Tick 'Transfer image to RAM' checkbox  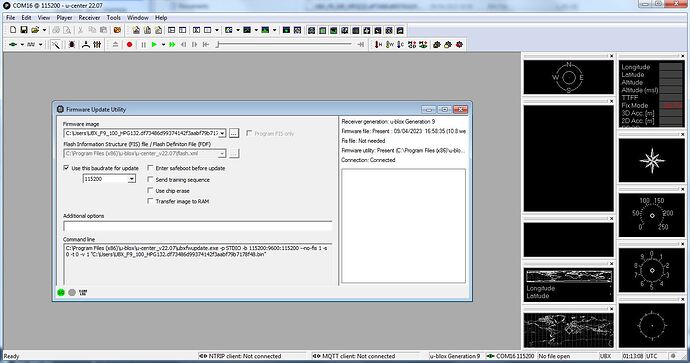(x=150, y=201)
